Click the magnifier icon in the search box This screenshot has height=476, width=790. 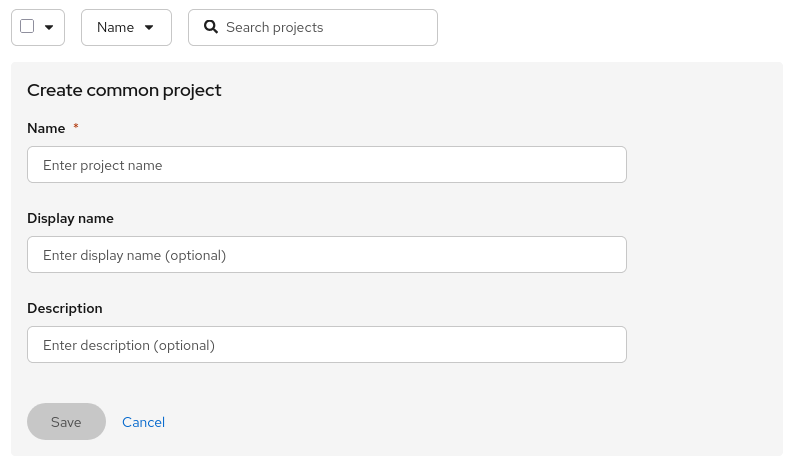[211, 27]
